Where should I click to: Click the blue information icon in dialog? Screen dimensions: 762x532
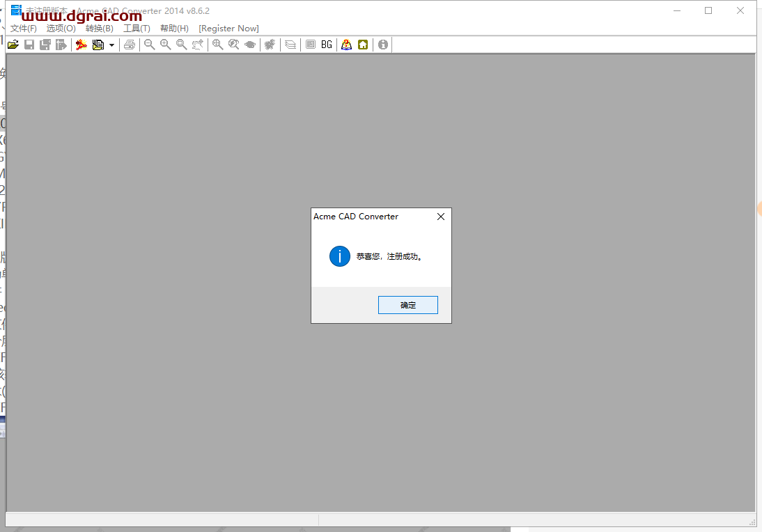coord(340,256)
